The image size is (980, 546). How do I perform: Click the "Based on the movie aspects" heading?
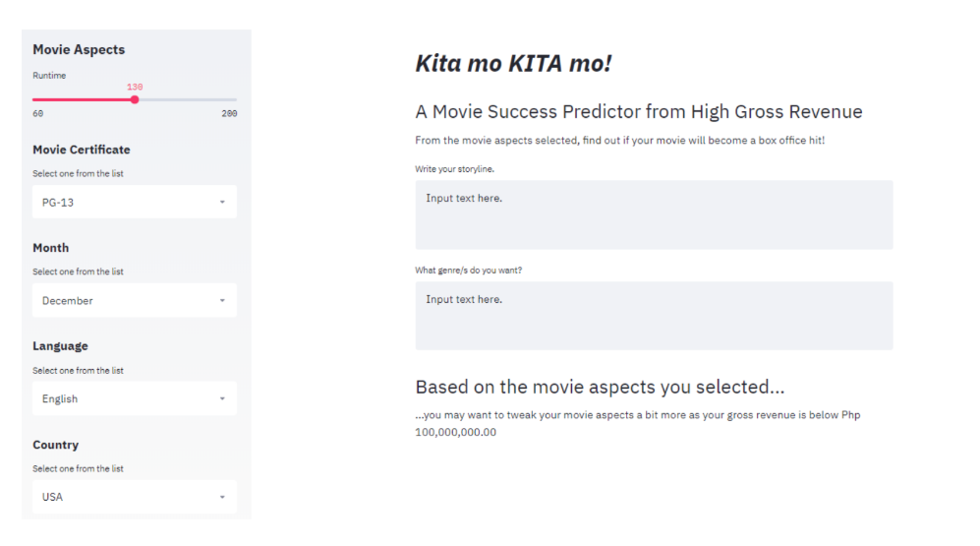click(x=600, y=387)
